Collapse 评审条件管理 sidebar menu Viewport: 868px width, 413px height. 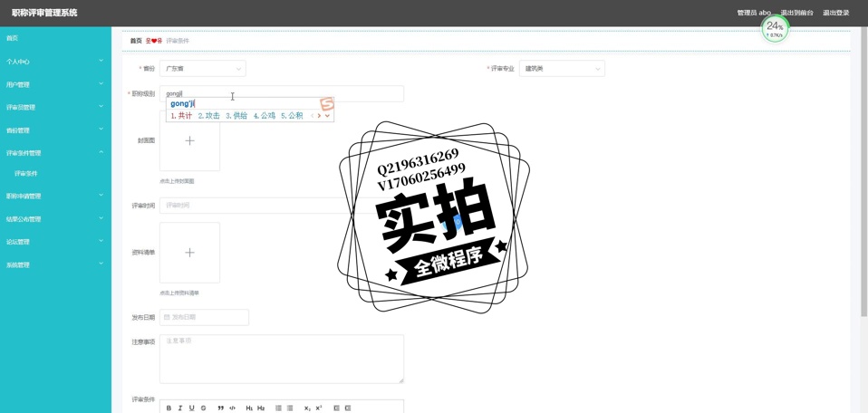(55, 153)
